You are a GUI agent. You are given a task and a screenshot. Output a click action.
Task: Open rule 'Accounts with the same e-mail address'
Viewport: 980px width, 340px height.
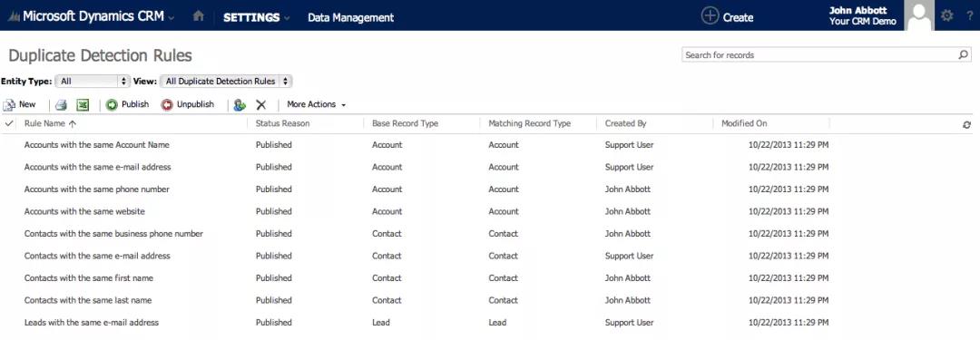(x=97, y=167)
